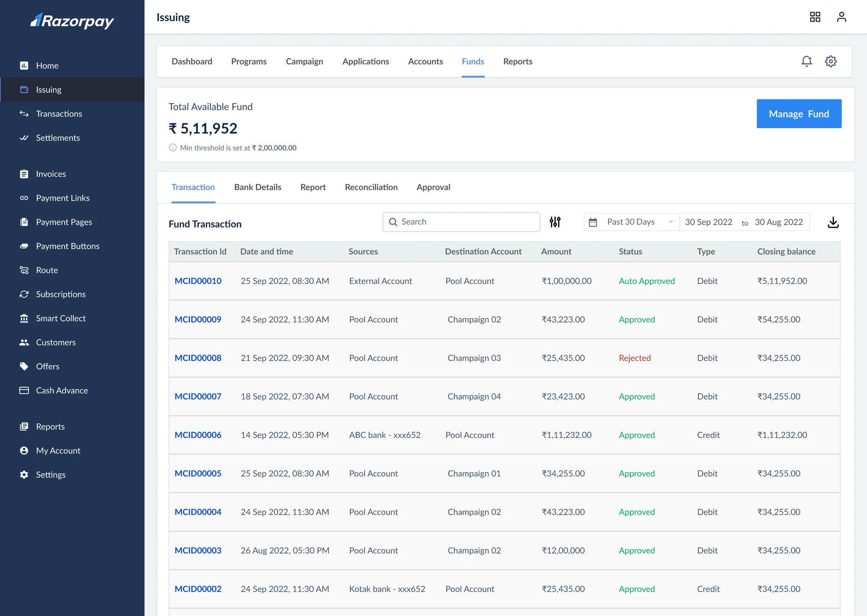Click the threshold info icon
The image size is (867, 616).
(173, 148)
